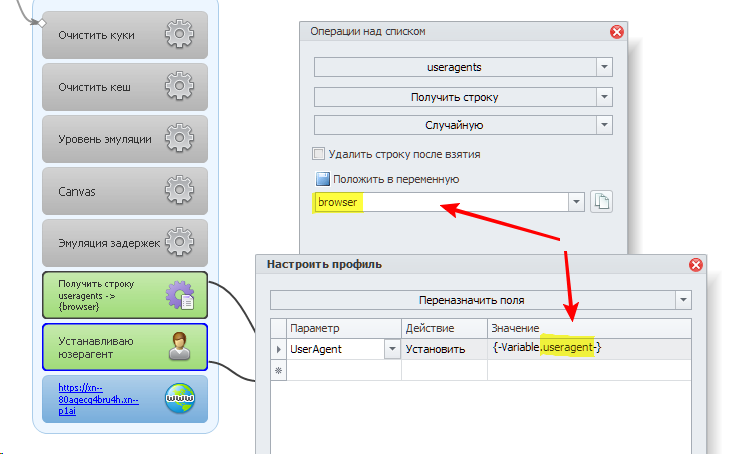Open the useragents list dropdown
Viewport: 731px width, 454px height.
604,67
